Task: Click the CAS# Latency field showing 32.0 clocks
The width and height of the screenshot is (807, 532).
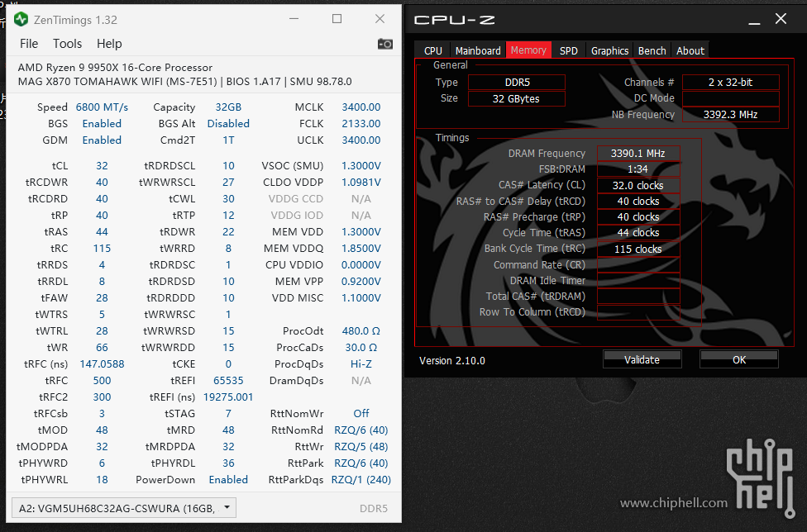Action: 638,185
